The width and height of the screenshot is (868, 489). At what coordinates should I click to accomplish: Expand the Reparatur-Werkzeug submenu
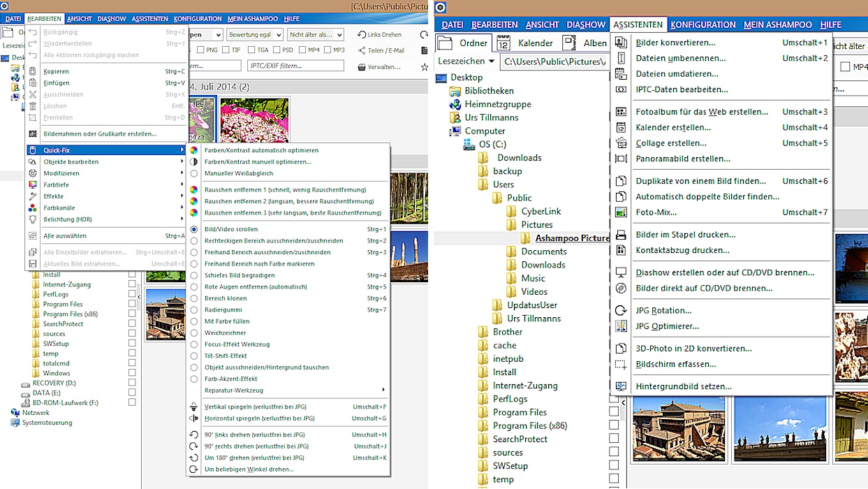[287, 390]
